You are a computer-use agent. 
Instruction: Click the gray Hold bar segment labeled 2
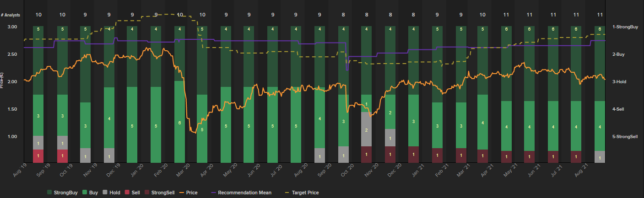[x=367, y=130]
